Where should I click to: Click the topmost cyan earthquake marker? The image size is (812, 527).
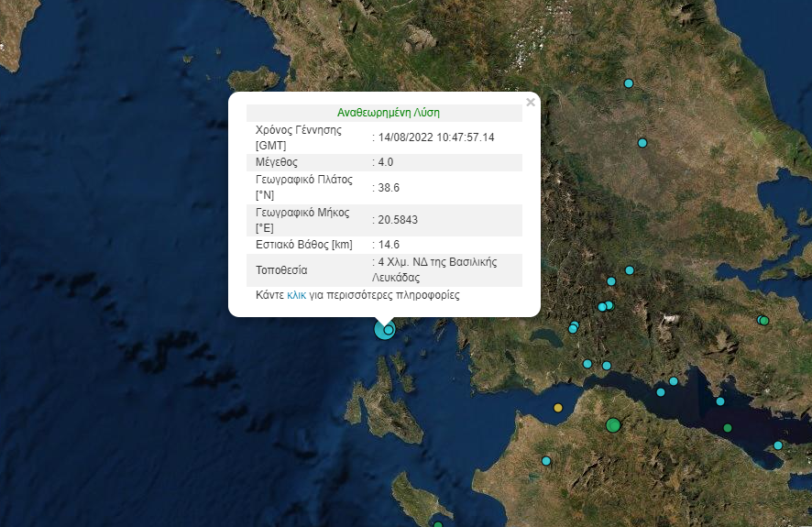[x=629, y=83]
